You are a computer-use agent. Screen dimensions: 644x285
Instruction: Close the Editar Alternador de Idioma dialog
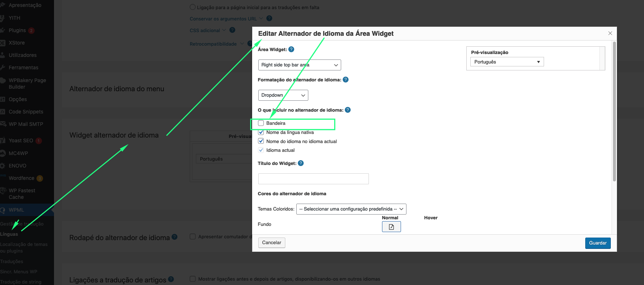click(610, 33)
